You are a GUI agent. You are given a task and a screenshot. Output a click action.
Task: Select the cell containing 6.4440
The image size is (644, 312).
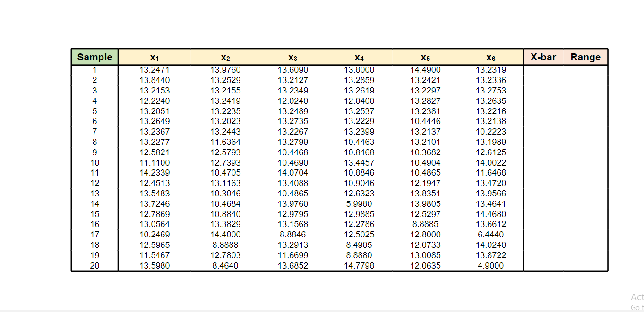489,234
